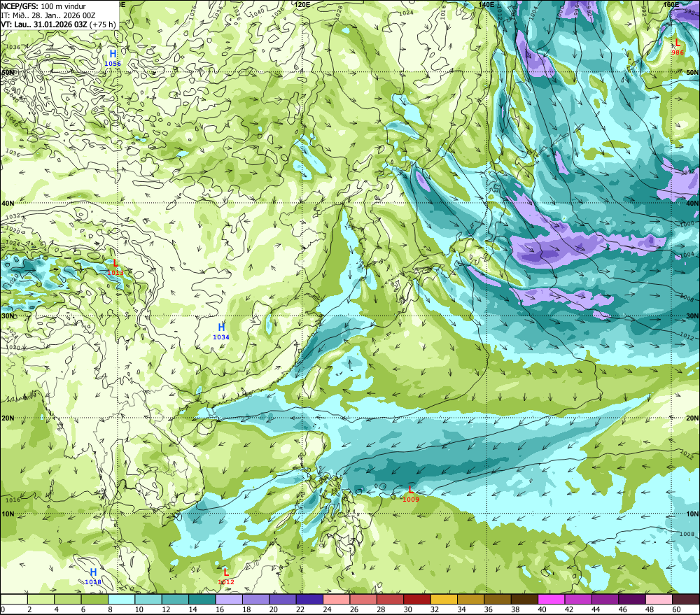This screenshot has width=700, height=615.
Task: Select the dark teal 14–16 legend swatch
Action: [x=202, y=600]
